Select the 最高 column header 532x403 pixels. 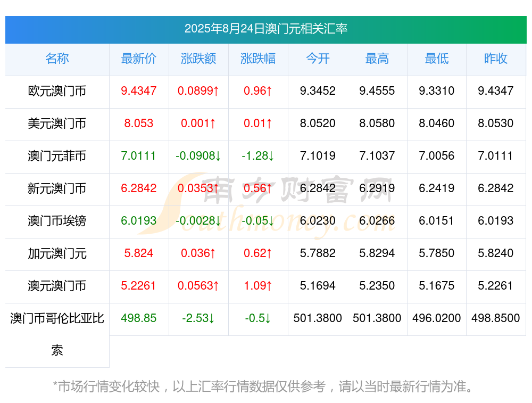377,59
